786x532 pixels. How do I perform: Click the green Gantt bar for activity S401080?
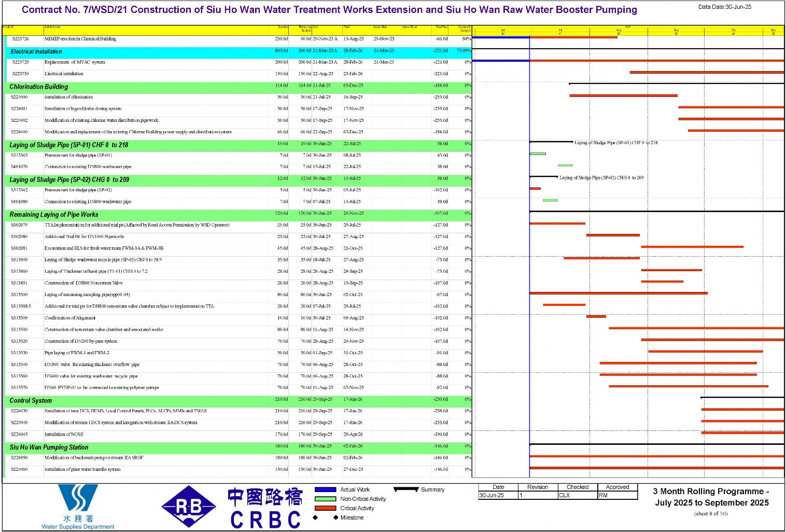550,200
